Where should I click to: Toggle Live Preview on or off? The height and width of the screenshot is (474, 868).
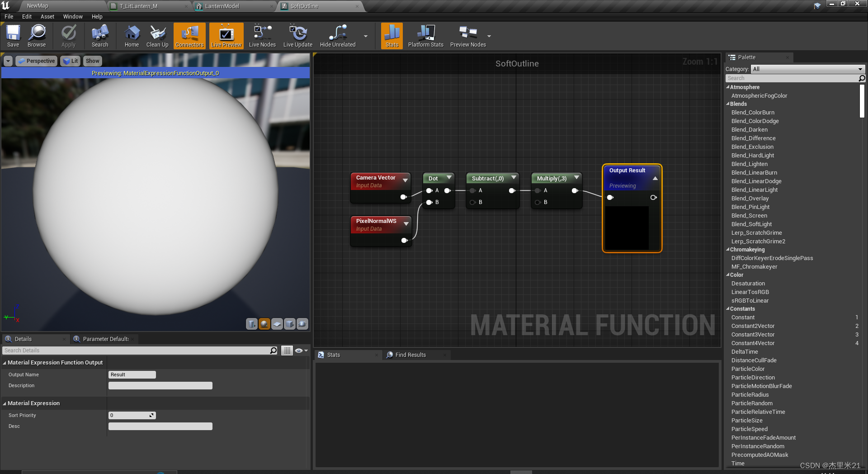[226, 36]
